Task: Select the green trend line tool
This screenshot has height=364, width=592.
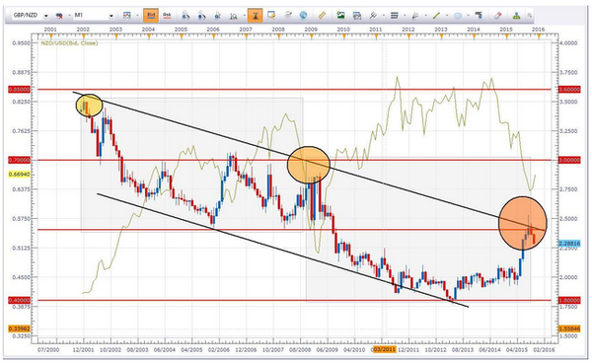Action: [436, 15]
